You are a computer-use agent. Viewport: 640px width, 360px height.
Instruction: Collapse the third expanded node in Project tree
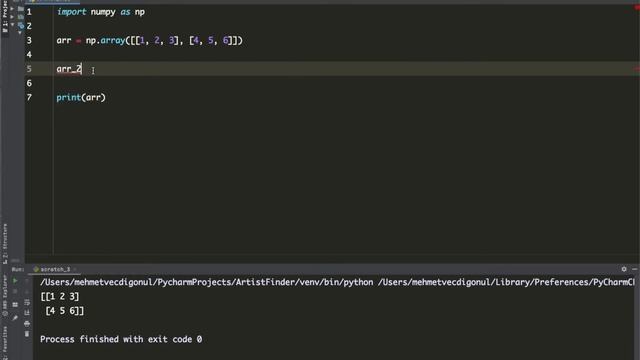pos(12,24)
